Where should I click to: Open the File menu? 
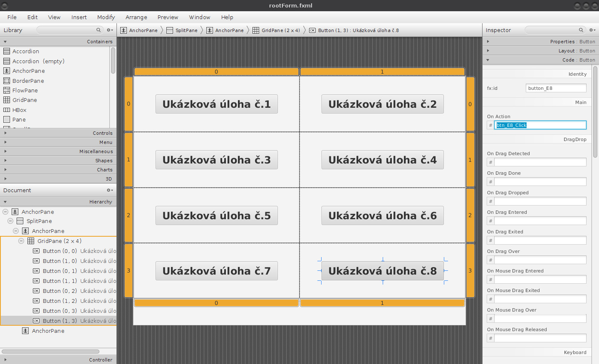[12, 17]
